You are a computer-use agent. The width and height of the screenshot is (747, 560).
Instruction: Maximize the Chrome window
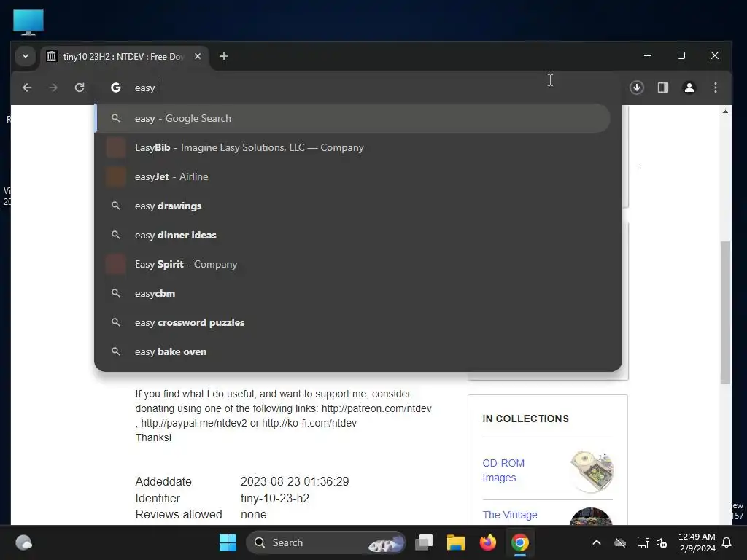[x=681, y=55]
